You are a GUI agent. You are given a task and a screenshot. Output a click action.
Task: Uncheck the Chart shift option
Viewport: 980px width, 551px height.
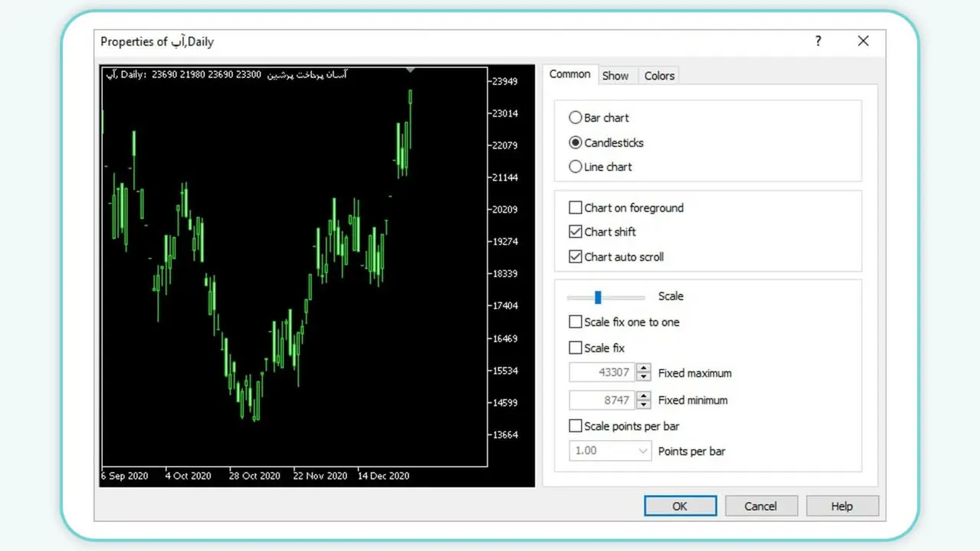tap(576, 232)
